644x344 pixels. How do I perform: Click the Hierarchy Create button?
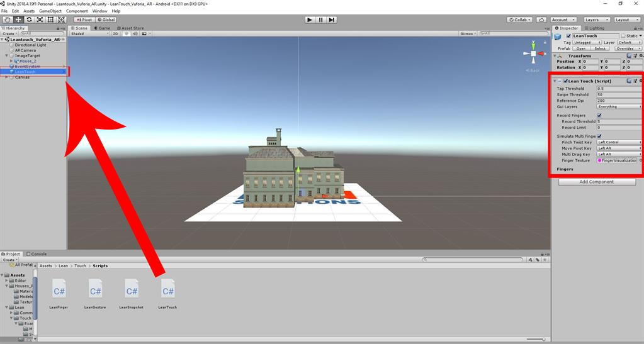click(9, 34)
